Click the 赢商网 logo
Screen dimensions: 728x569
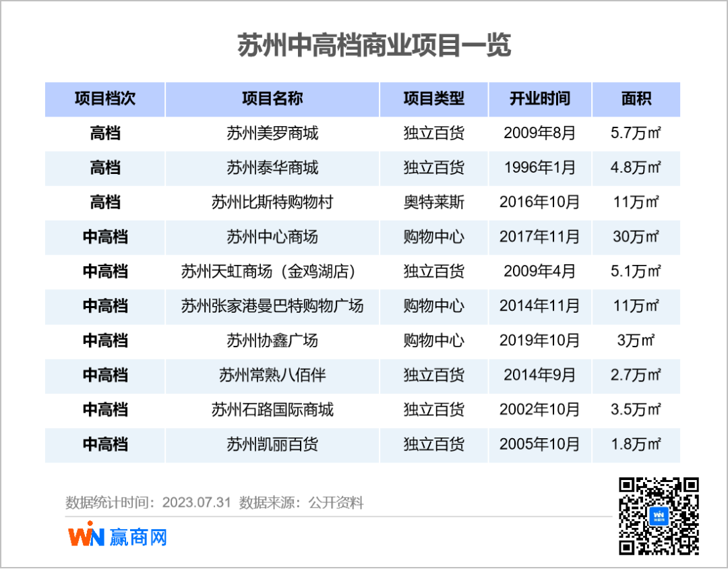click(x=117, y=534)
